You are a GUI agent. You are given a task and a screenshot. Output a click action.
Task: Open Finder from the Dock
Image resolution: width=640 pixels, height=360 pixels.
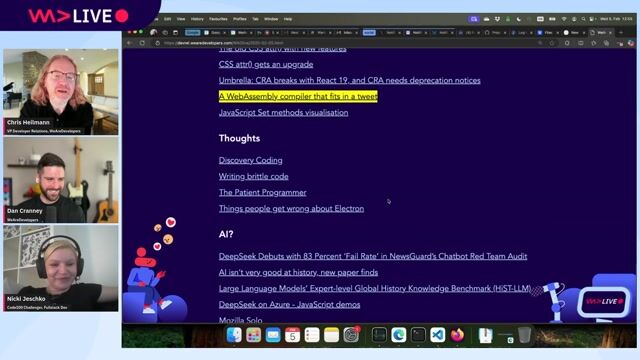pyautogui.click(x=234, y=335)
